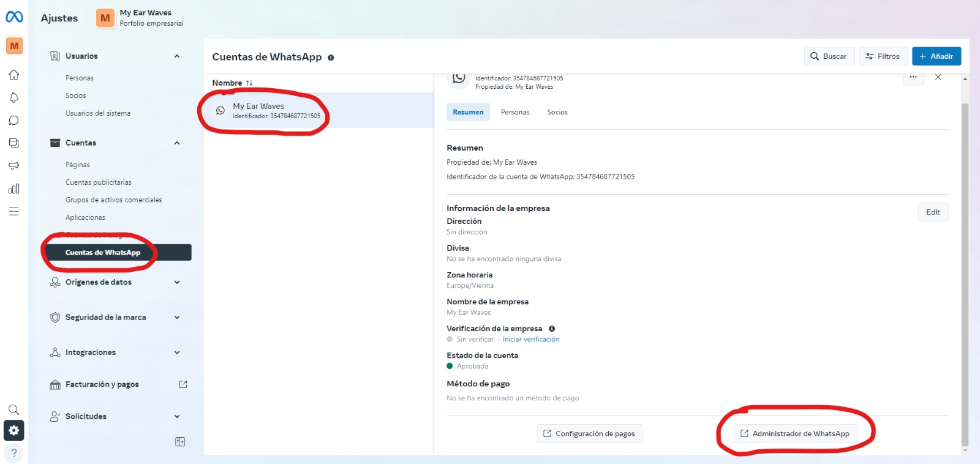980x464 pixels.
Task: Click the megaphone ads icon
Action: 13,166
